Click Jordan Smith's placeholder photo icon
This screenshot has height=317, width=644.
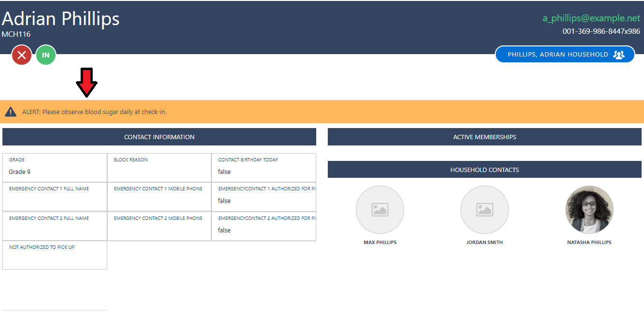pyautogui.click(x=485, y=210)
